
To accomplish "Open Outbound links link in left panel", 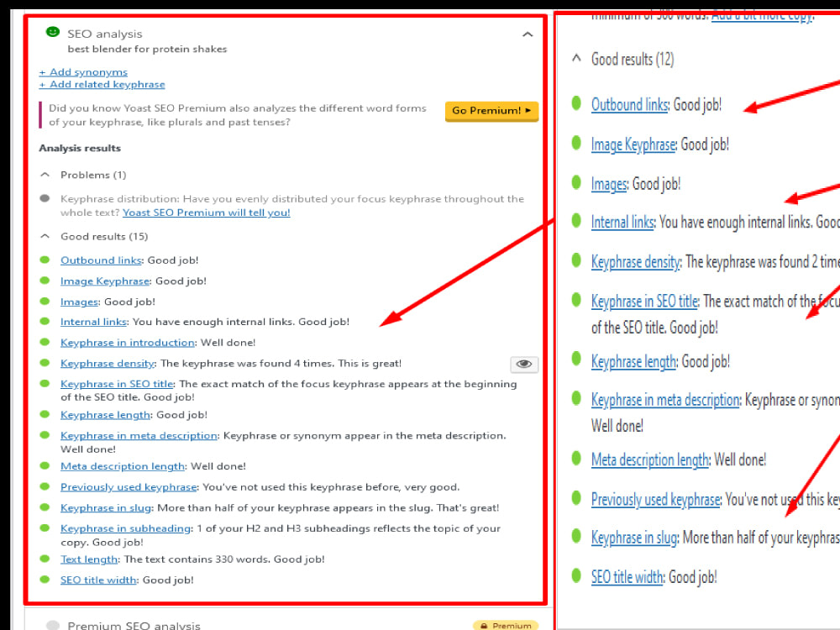I will pyautogui.click(x=101, y=260).
